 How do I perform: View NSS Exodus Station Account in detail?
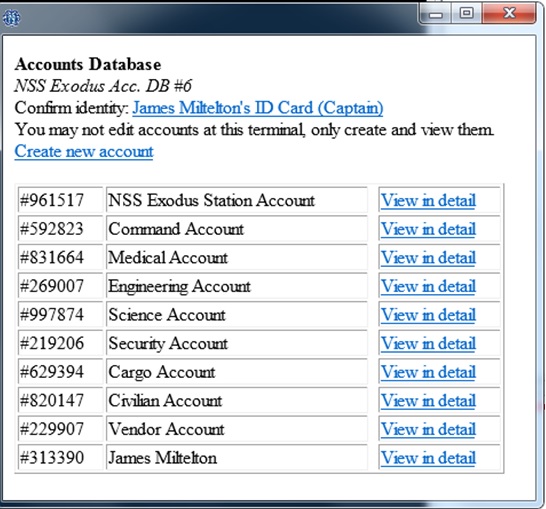(428, 200)
